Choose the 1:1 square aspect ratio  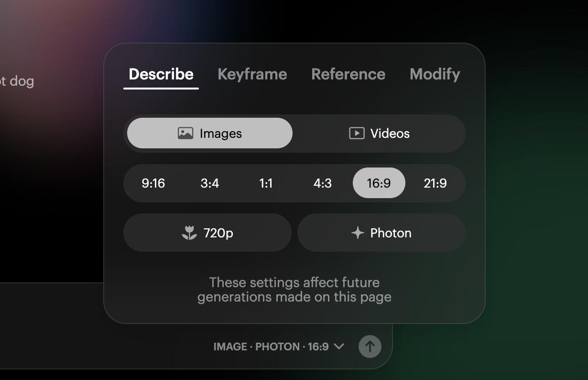(x=266, y=183)
